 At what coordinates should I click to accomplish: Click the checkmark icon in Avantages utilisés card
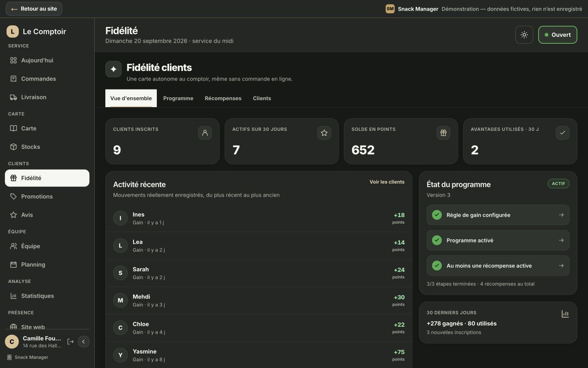[563, 133]
